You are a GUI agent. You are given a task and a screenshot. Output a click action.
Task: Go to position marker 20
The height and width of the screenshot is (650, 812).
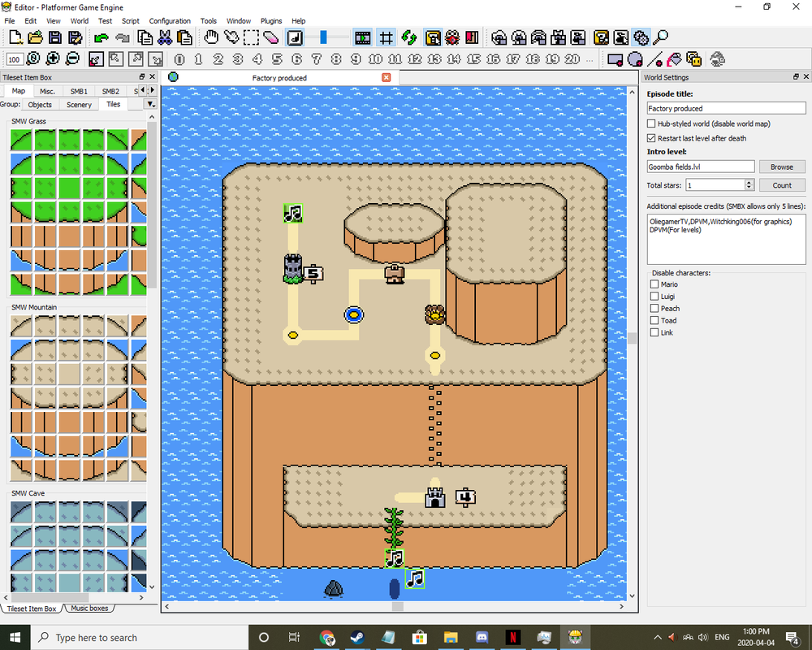click(x=572, y=59)
